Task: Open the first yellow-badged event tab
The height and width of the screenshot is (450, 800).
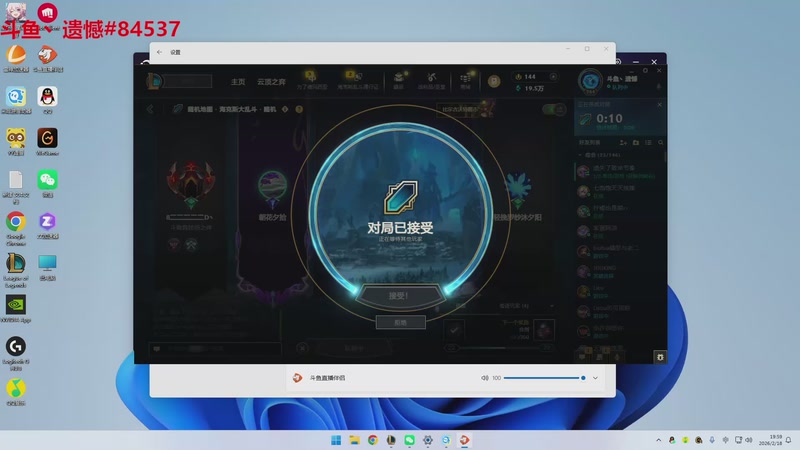Action: click(311, 81)
